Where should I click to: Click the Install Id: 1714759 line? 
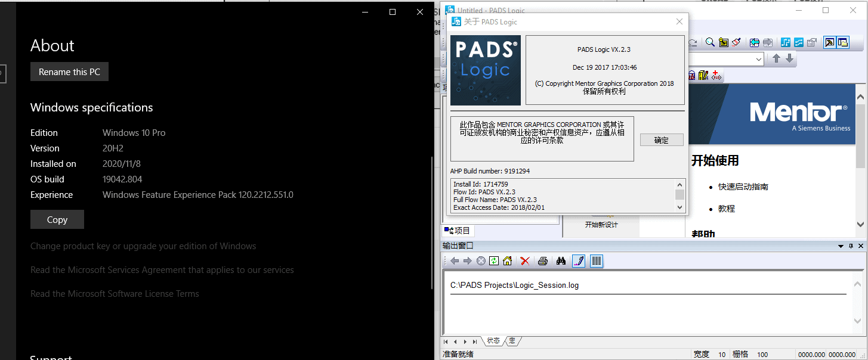pyautogui.click(x=481, y=184)
